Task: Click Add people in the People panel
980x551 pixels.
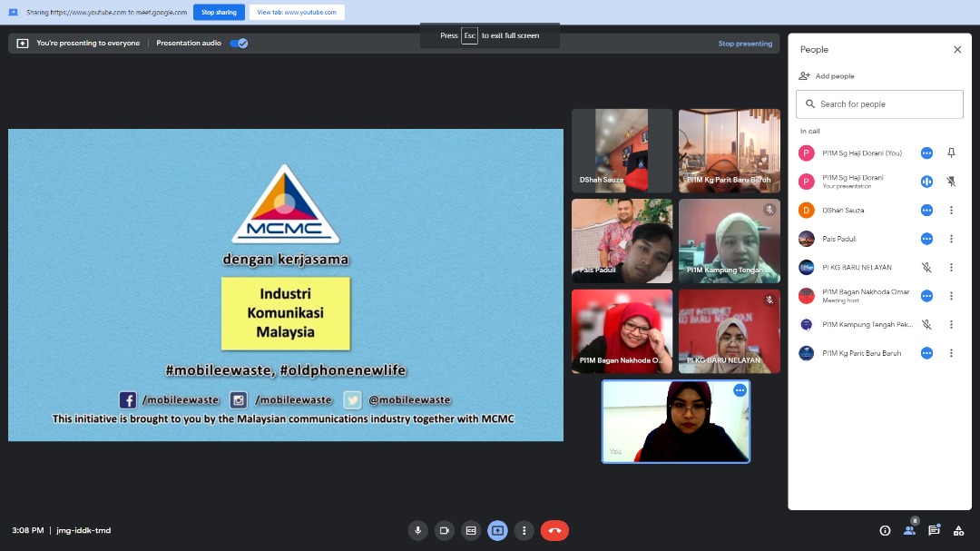Action: point(827,76)
